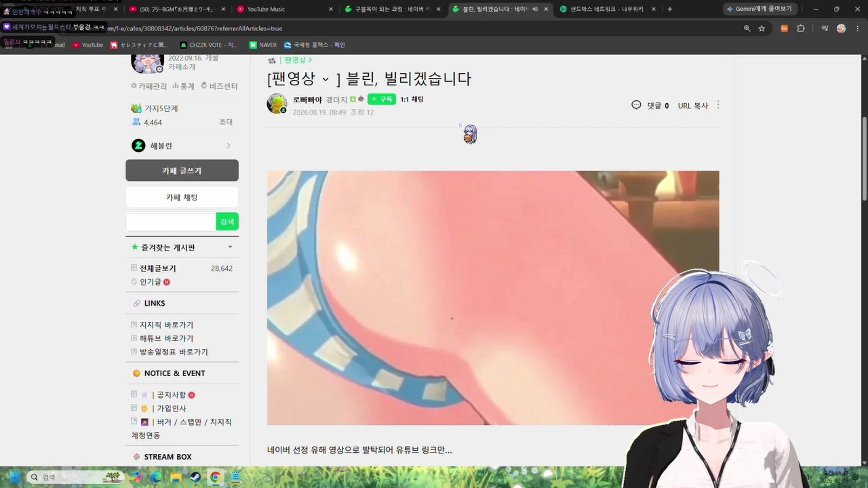Open 치지직 바로가기 link
The width and height of the screenshot is (868, 488).
(166, 324)
